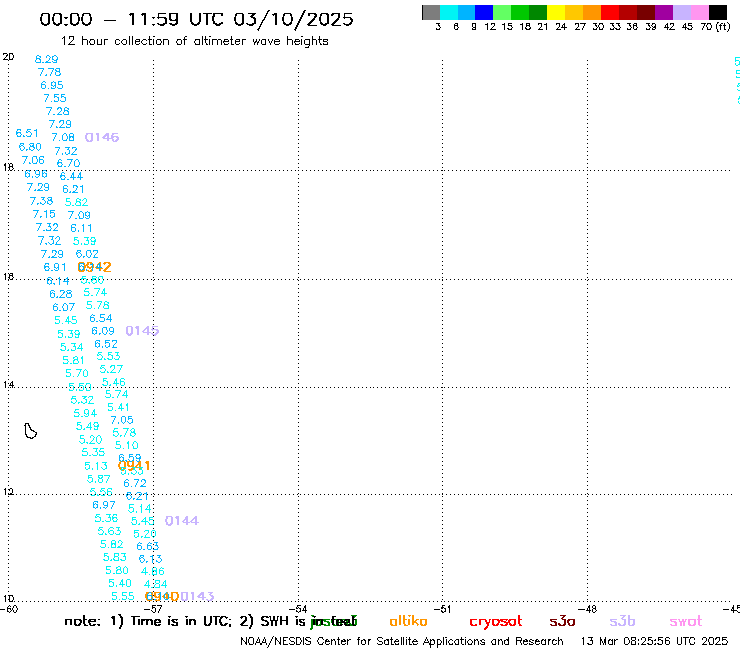Click the 0144 s3b pass time label
This screenshot has width=740, height=650.
(x=182, y=521)
